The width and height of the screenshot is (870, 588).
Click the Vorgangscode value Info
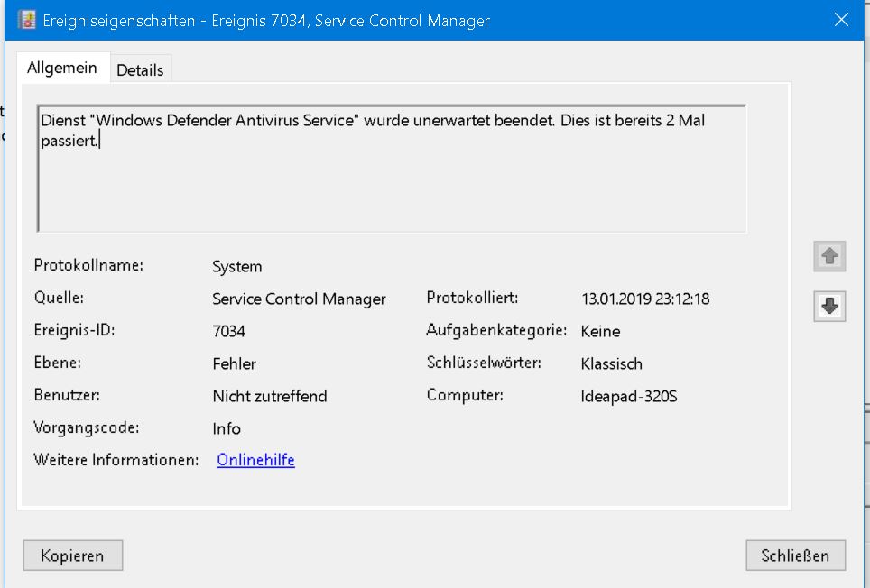click(227, 428)
